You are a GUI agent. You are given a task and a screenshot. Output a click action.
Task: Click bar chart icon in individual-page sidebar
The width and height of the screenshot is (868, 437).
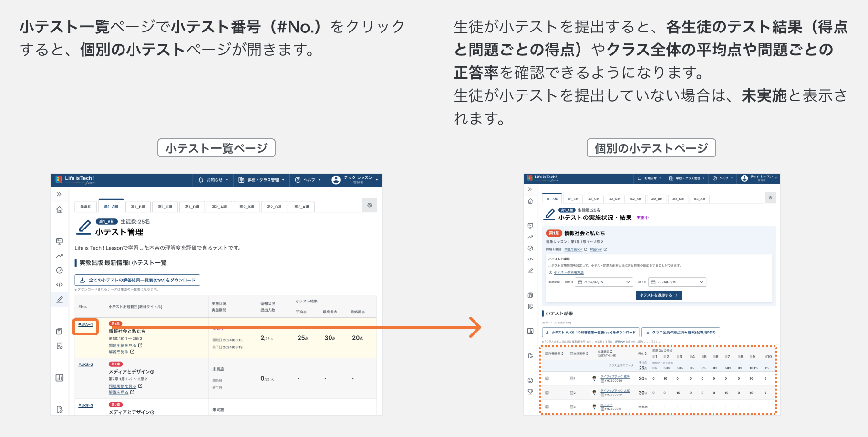(x=530, y=331)
